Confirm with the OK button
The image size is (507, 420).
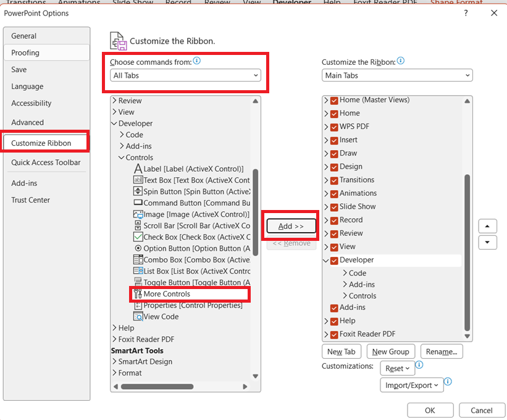coord(430,410)
